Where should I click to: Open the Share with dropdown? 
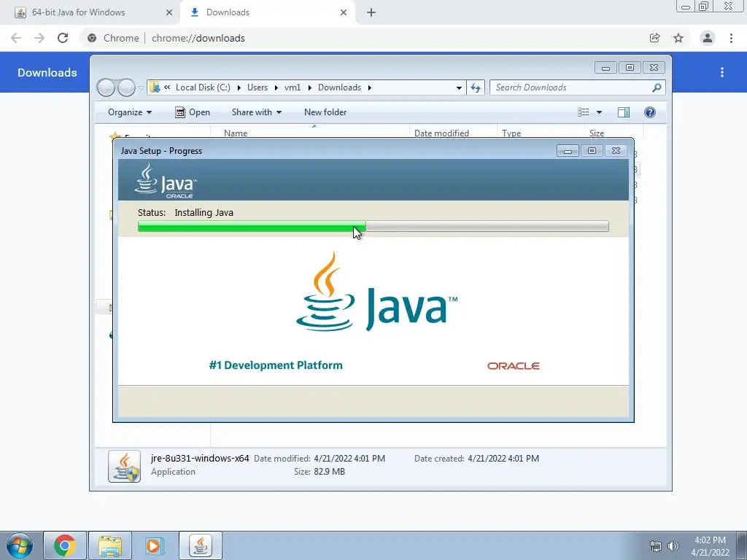point(257,112)
